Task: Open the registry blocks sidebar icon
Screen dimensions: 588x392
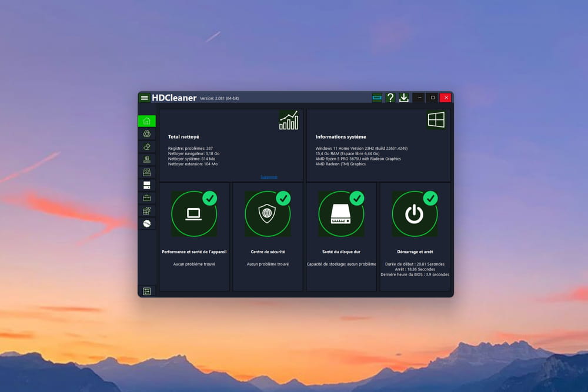Action: [x=146, y=159]
